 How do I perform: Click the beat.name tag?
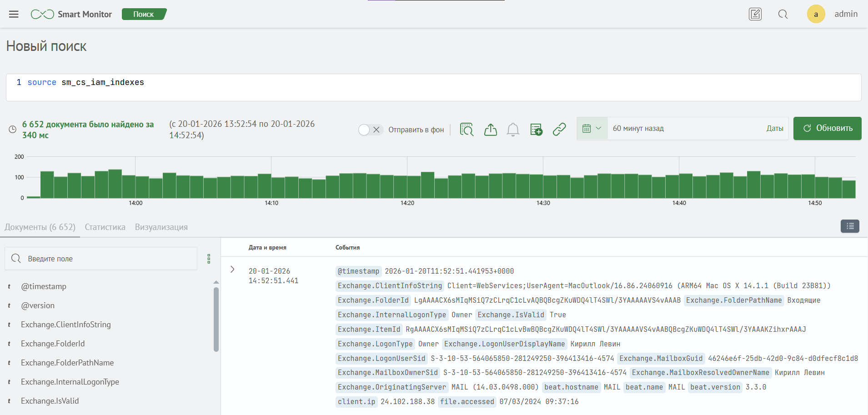(644, 387)
